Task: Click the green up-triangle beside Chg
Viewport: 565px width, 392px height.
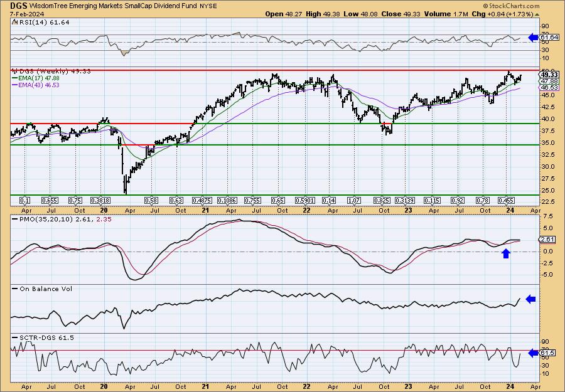Action: point(537,14)
